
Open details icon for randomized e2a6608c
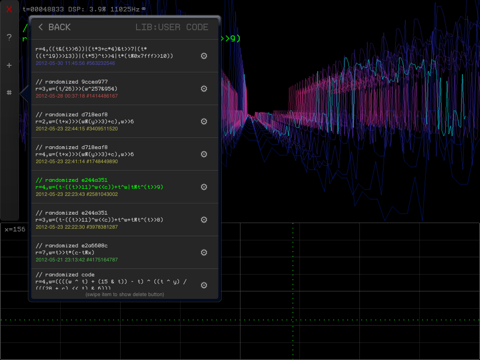click(204, 252)
